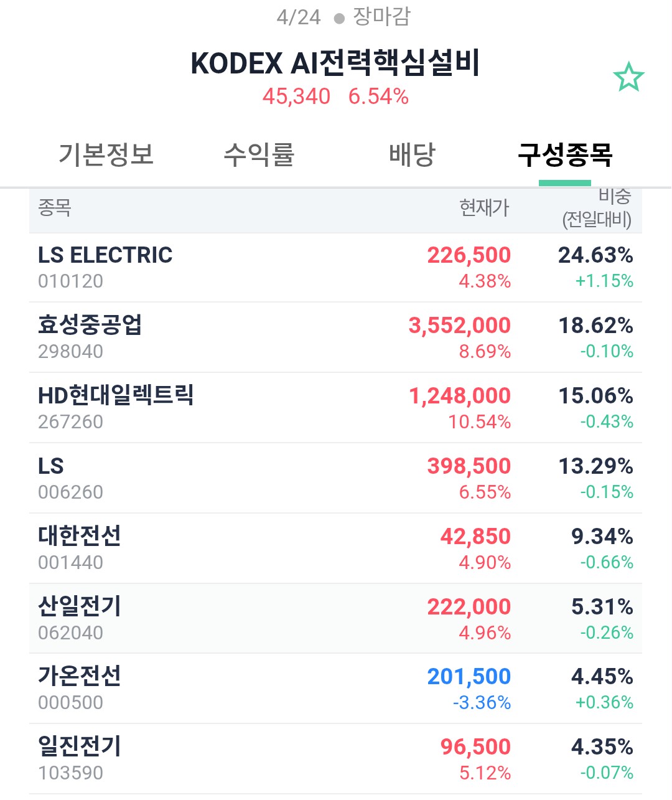The width and height of the screenshot is (672, 800).
Task: Click the 종목 column header
Action: coord(55,207)
